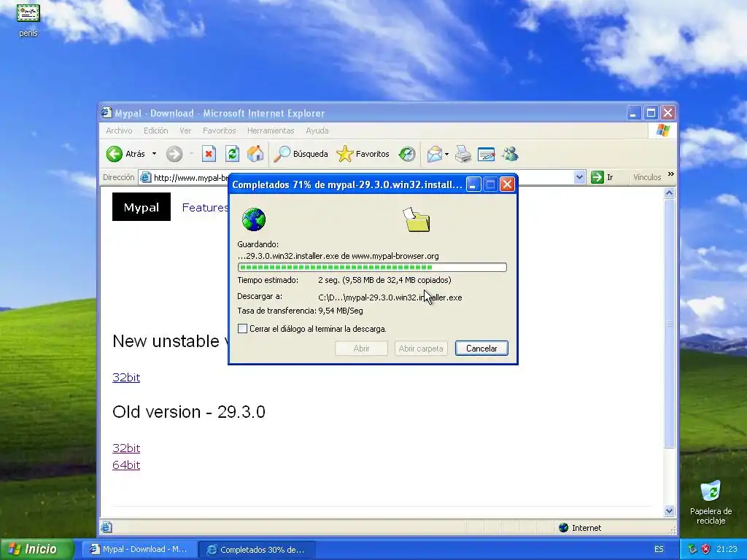This screenshot has height=560, width=747.
Task: Click the Abrir carpeta button
Action: (x=421, y=348)
